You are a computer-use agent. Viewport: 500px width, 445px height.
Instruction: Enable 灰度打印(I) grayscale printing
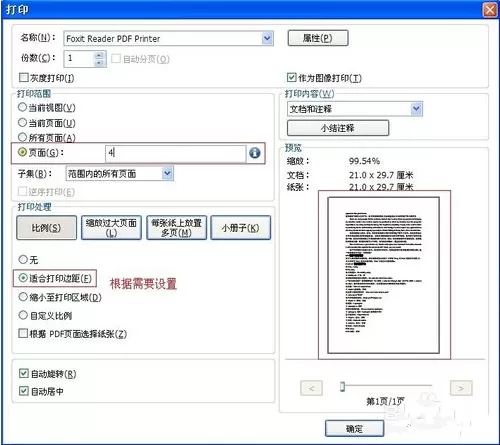[x=24, y=78]
